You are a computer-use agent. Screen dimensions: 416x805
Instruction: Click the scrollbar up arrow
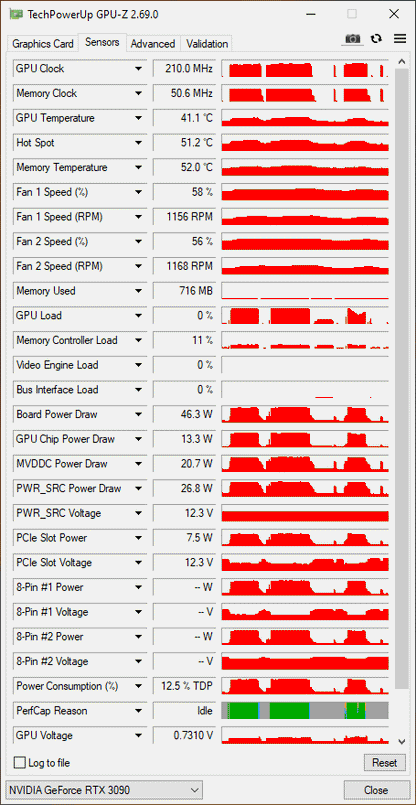[402, 62]
